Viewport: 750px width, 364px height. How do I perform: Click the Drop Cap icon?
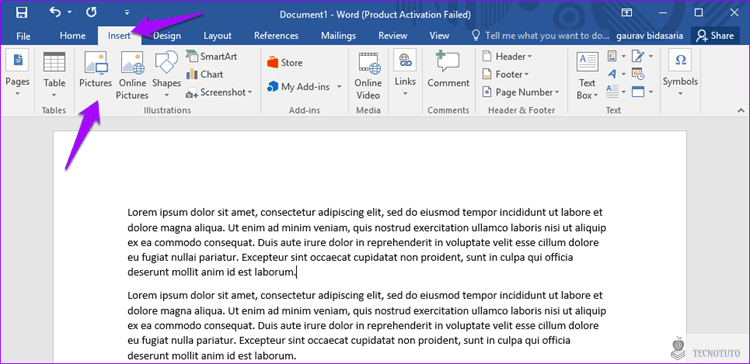pyautogui.click(x=612, y=91)
